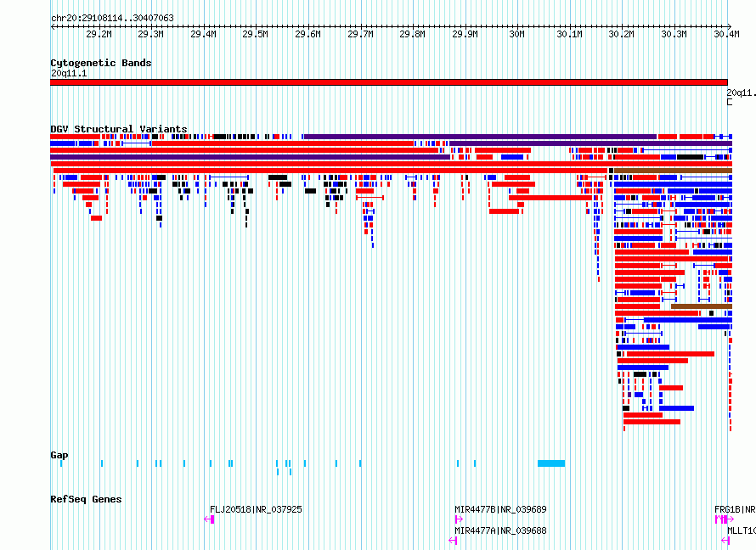Click the 20q11.1 band label

pyautogui.click(x=69, y=73)
